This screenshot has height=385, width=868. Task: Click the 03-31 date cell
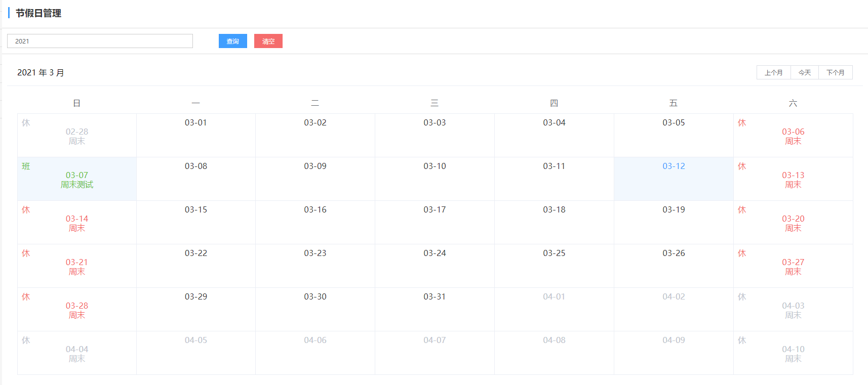tap(435, 309)
